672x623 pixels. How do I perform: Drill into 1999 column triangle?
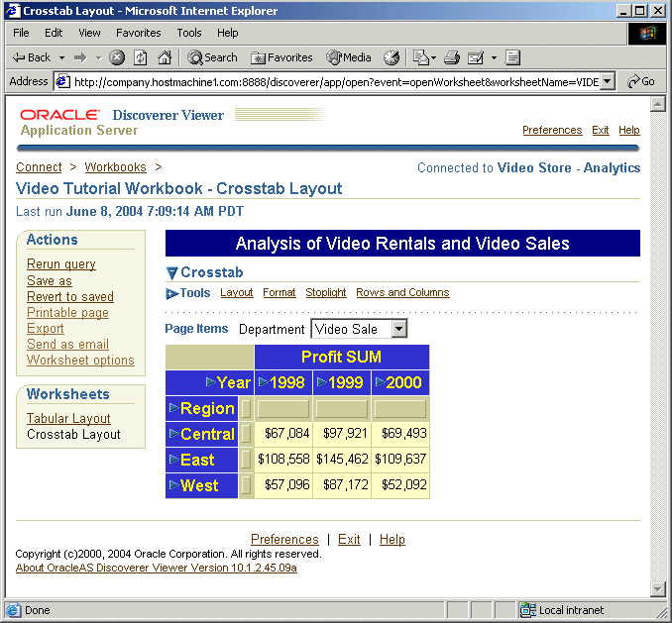[322, 382]
